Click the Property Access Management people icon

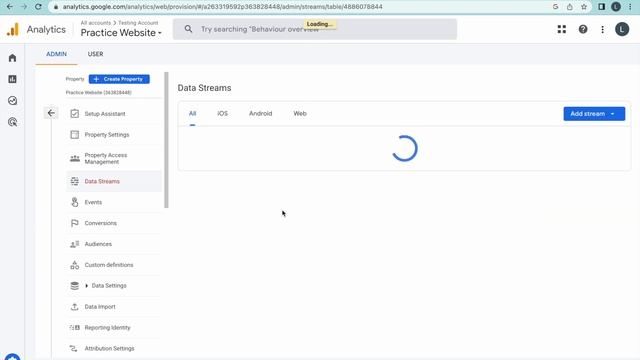tap(75, 158)
